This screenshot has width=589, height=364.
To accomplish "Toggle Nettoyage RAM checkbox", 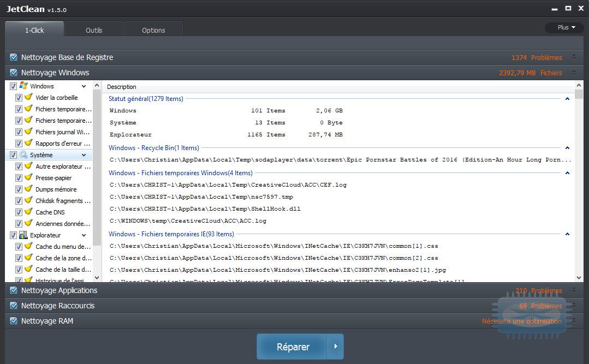I will click(14, 321).
